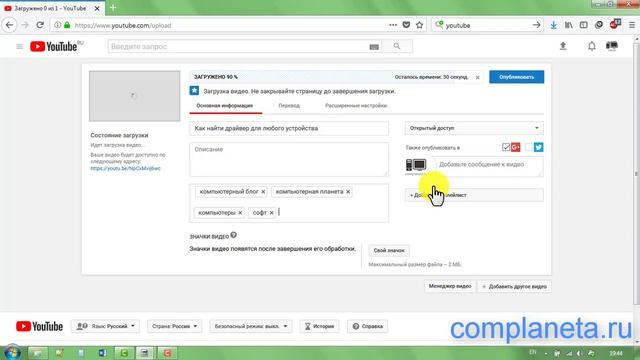Open the Windows Start button
Viewport: 640px width, 360px height.
pos(12,352)
